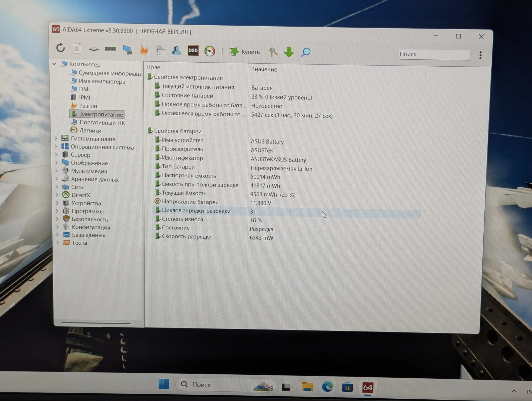Image resolution: width=532 pixels, height=401 pixels.
Task: Click the audit manager toolbar icon
Action: pos(160,50)
